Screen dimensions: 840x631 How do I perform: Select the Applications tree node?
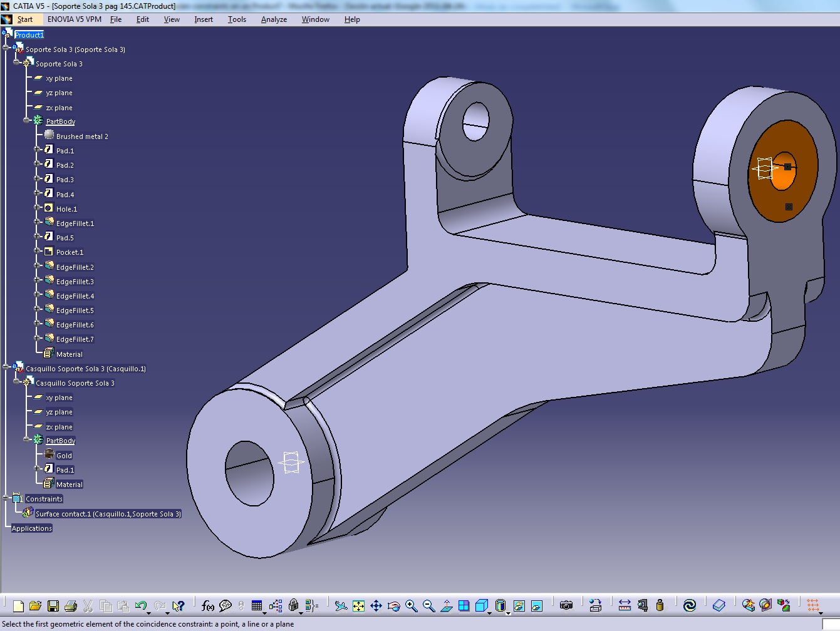[x=32, y=528]
